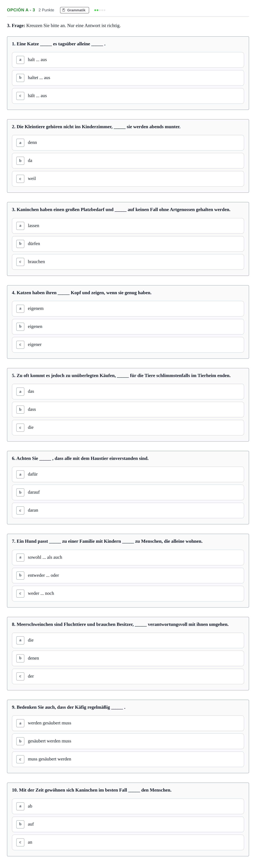Choose 'darauf' for question 6
The image size is (256, 868).
[x=128, y=493]
